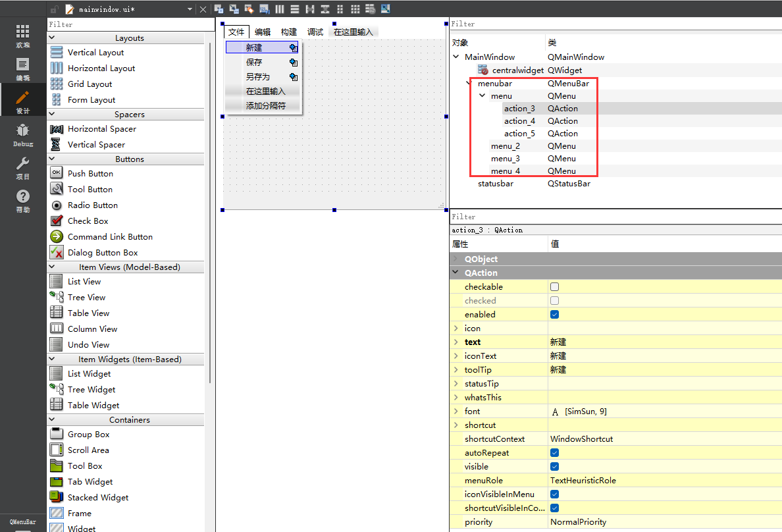
Task: Open the 调试 menu in form
Action: 315,32
